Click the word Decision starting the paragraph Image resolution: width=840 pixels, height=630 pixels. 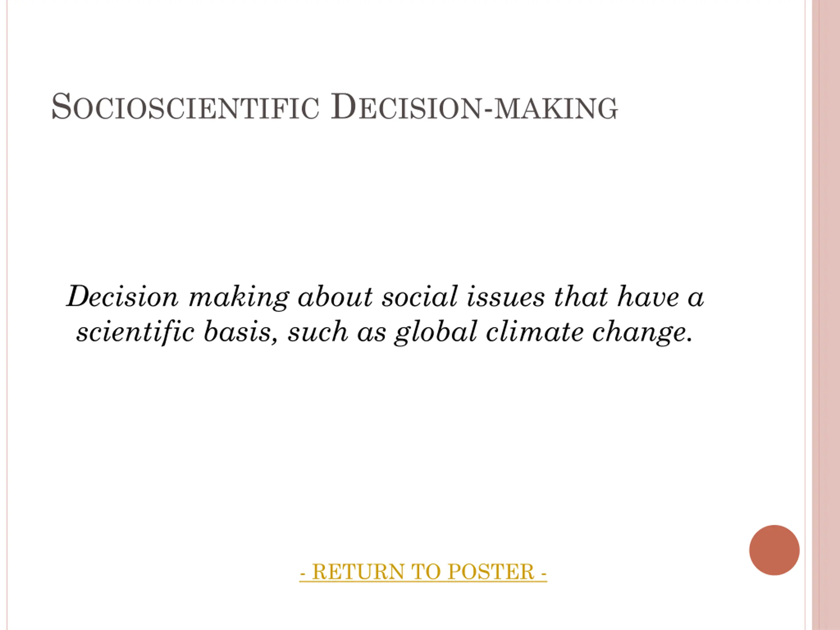(122, 296)
